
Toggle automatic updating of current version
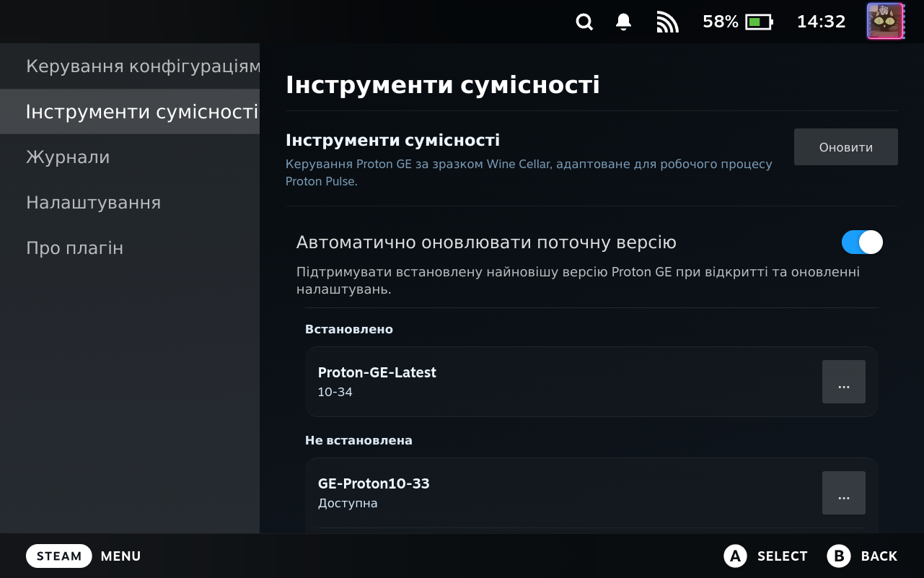tap(862, 242)
